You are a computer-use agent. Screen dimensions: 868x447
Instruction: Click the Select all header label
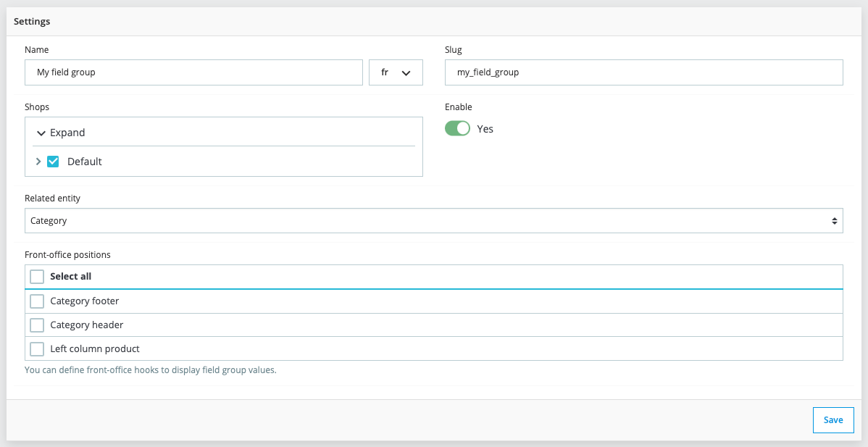70,277
